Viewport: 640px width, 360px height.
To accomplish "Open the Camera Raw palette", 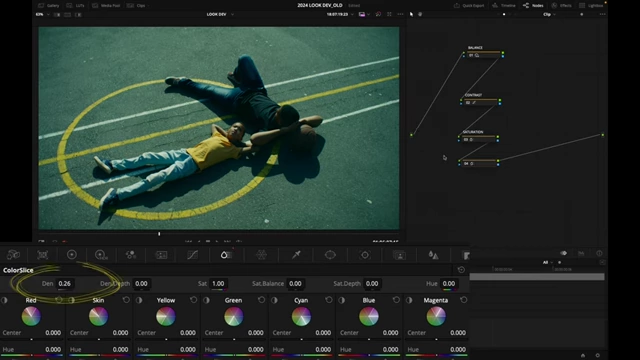I will click(13, 255).
